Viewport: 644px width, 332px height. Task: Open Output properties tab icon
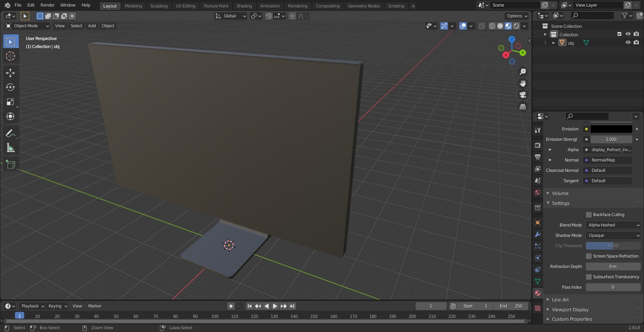point(537,157)
